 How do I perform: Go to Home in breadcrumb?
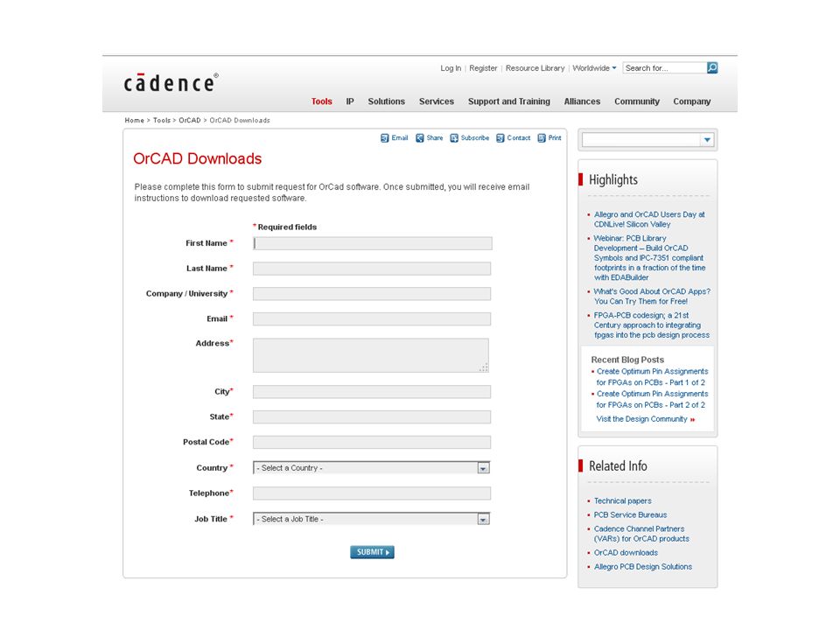coord(135,120)
